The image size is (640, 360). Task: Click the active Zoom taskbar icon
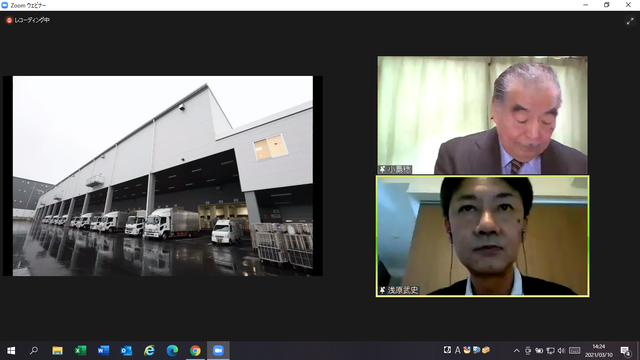218,351
